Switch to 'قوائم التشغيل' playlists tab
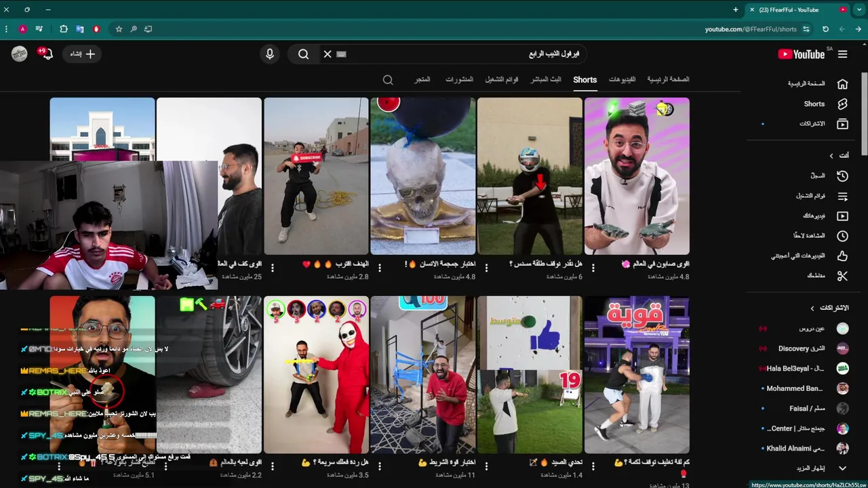This screenshot has width=868, height=488. (x=502, y=80)
